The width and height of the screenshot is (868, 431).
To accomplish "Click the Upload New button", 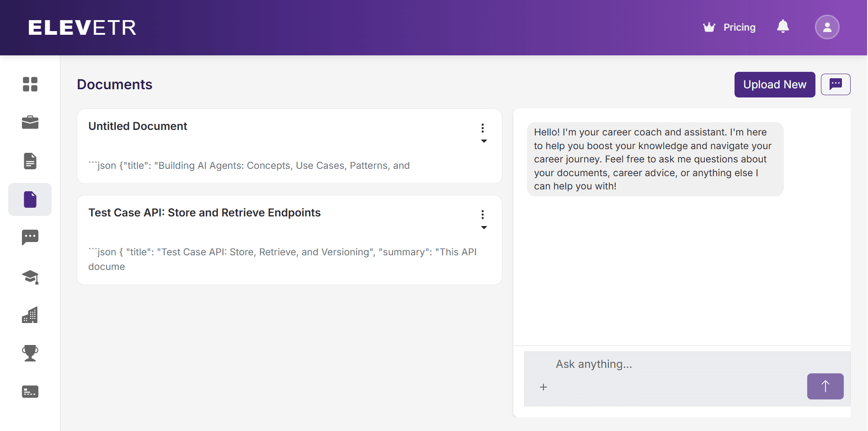I will pyautogui.click(x=774, y=85).
